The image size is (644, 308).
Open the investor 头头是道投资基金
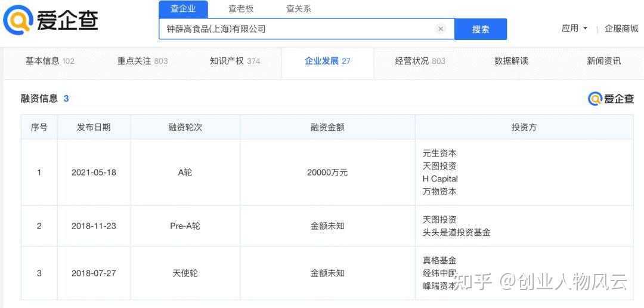(456, 233)
